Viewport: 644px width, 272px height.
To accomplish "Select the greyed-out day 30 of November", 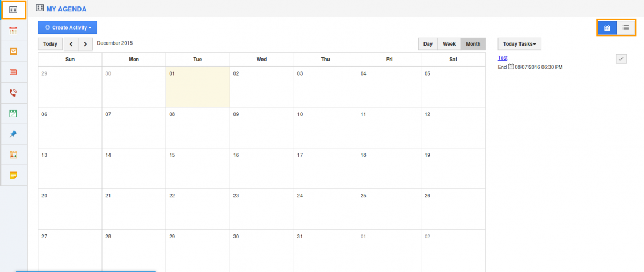I will tap(134, 87).
